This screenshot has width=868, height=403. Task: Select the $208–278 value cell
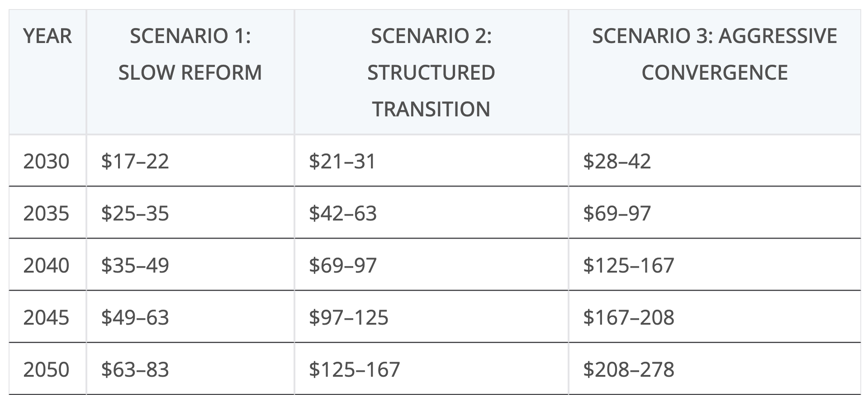[628, 369]
